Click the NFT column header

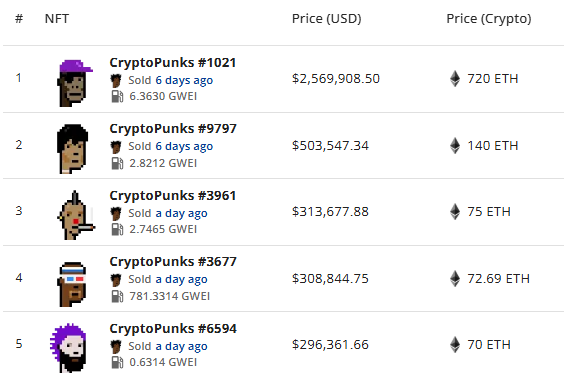pos(56,19)
